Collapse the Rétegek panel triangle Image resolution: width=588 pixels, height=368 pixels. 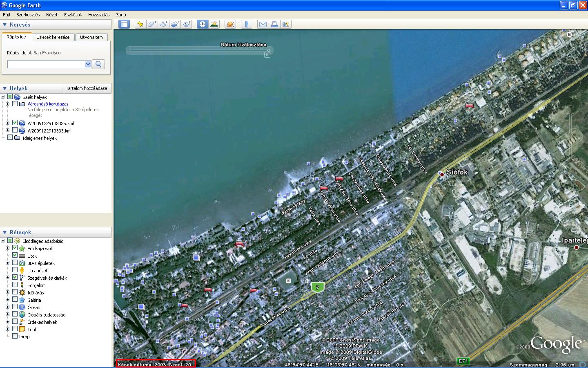[x=5, y=232]
